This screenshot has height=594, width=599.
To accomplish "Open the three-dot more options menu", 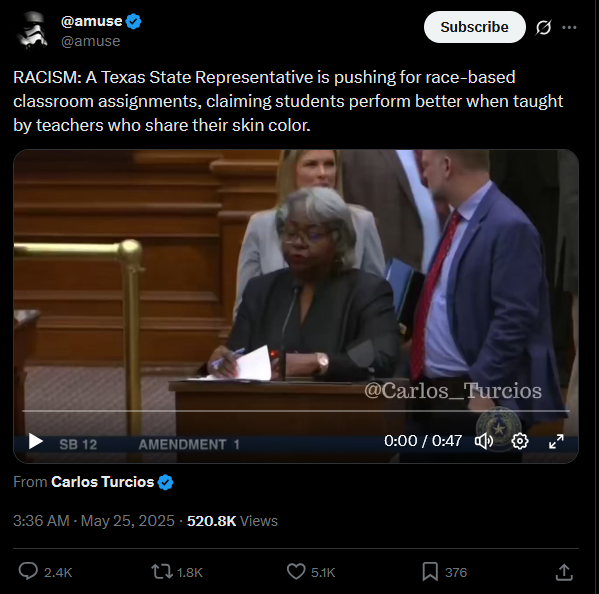I will point(569,28).
